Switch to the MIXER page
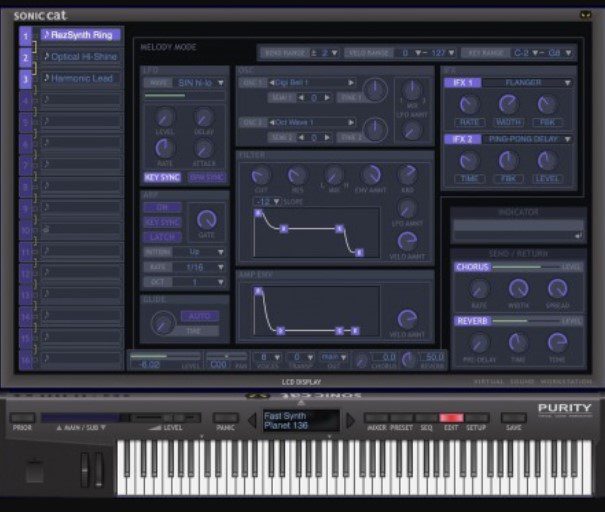This screenshot has width=605, height=512. coord(376,417)
